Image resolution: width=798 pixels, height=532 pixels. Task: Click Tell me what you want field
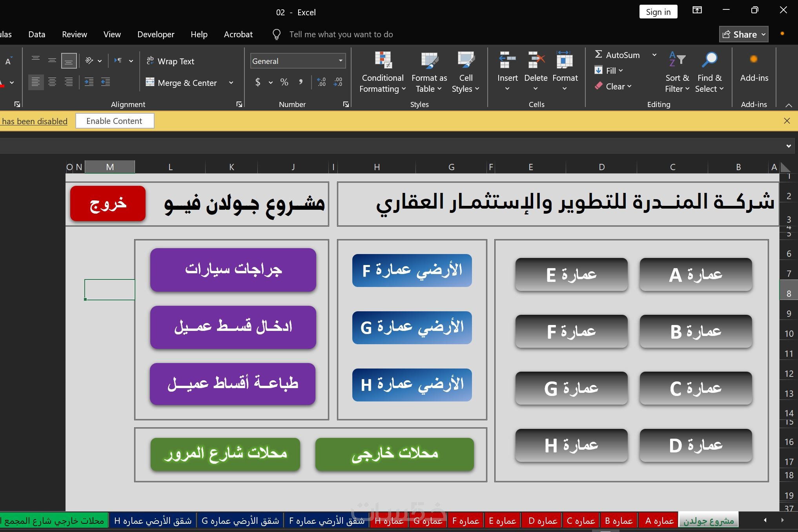coord(341,34)
